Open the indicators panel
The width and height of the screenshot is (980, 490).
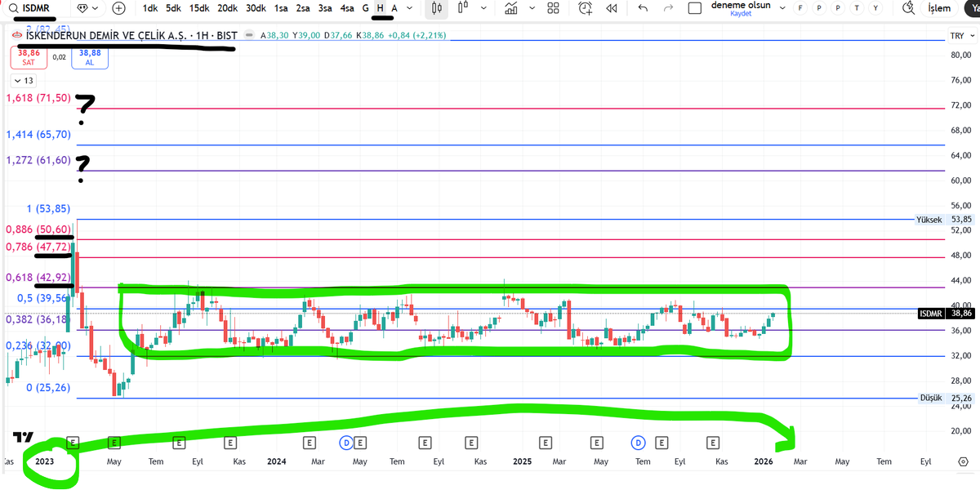[x=512, y=8]
